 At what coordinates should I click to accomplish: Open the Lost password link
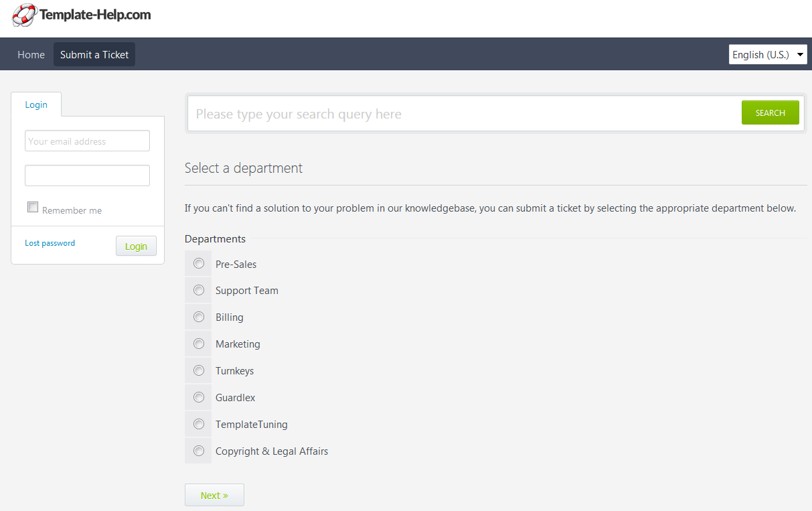50,243
